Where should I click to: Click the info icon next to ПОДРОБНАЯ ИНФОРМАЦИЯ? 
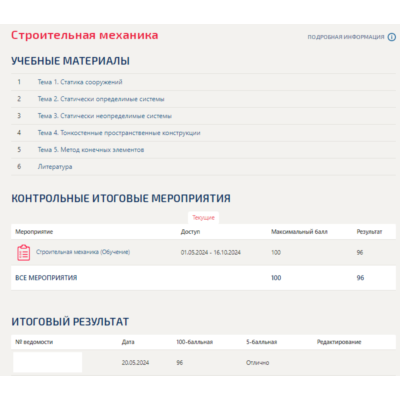tap(392, 37)
